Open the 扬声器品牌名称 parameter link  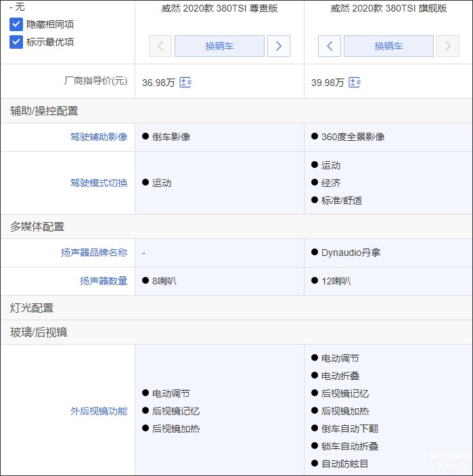(x=94, y=253)
